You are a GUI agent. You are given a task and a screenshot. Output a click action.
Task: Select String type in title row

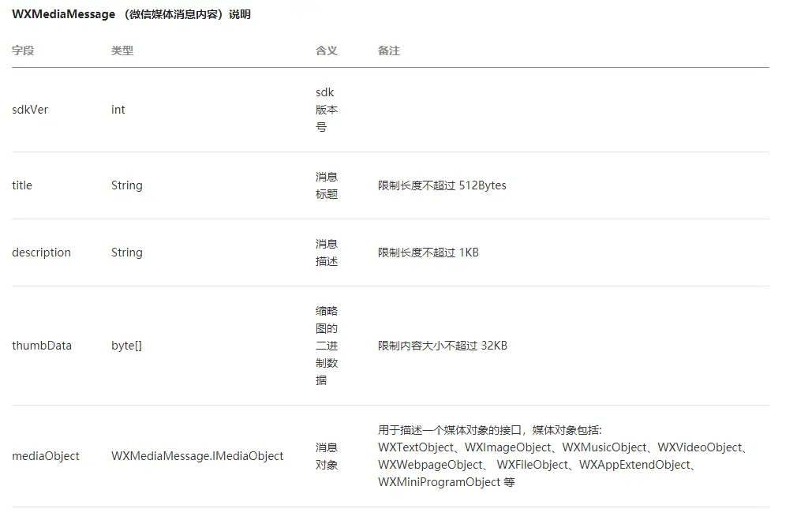click(127, 185)
